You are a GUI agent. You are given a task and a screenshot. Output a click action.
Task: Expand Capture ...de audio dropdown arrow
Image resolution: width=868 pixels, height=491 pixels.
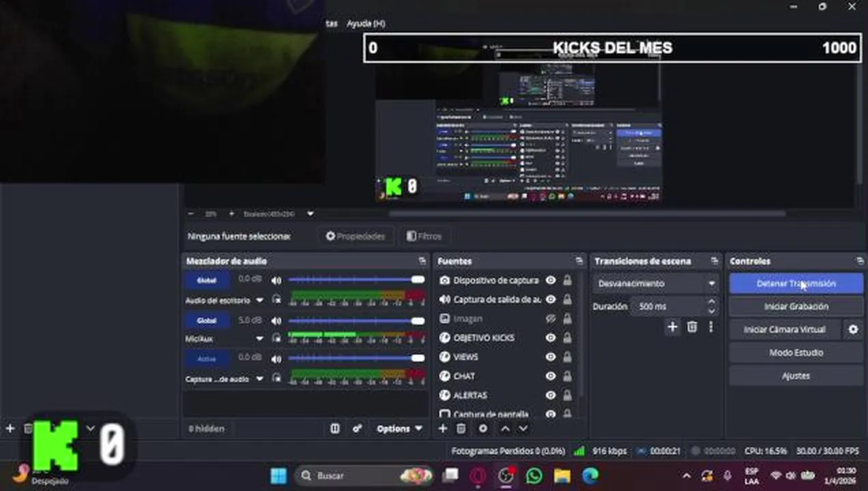(259, 378)
